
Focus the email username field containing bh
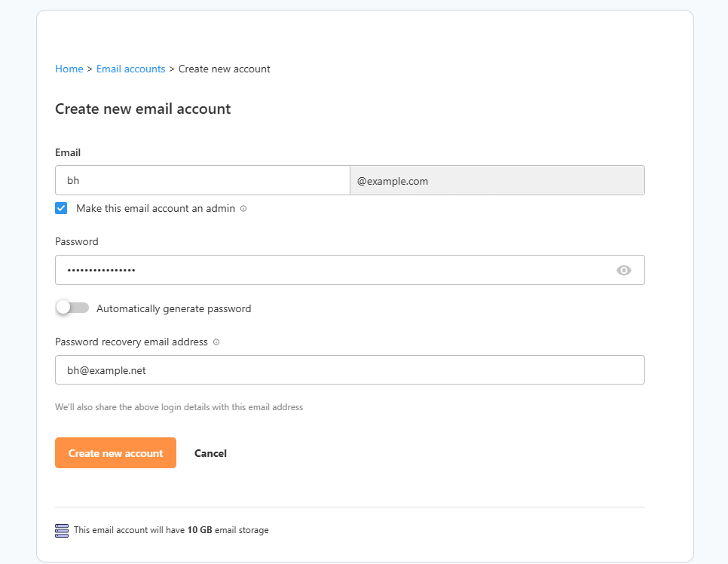pos(202,180)
